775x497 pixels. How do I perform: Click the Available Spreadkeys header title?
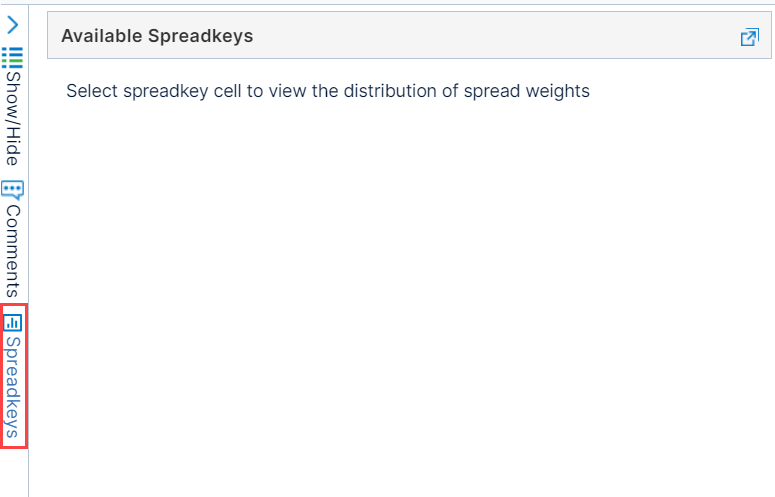click(x=157, y=36)
